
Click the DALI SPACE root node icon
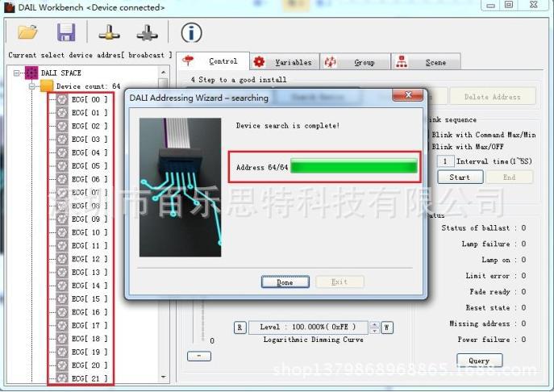(x=31, y=73)
